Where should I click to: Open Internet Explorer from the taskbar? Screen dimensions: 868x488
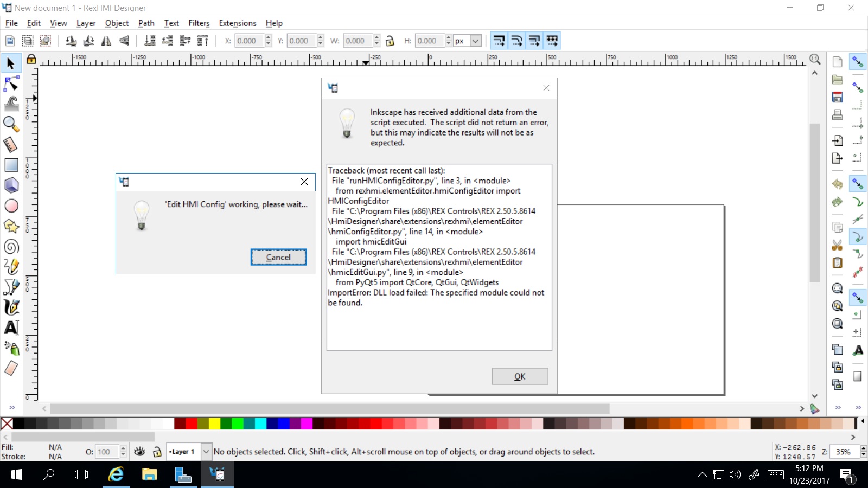click(116, 475)
